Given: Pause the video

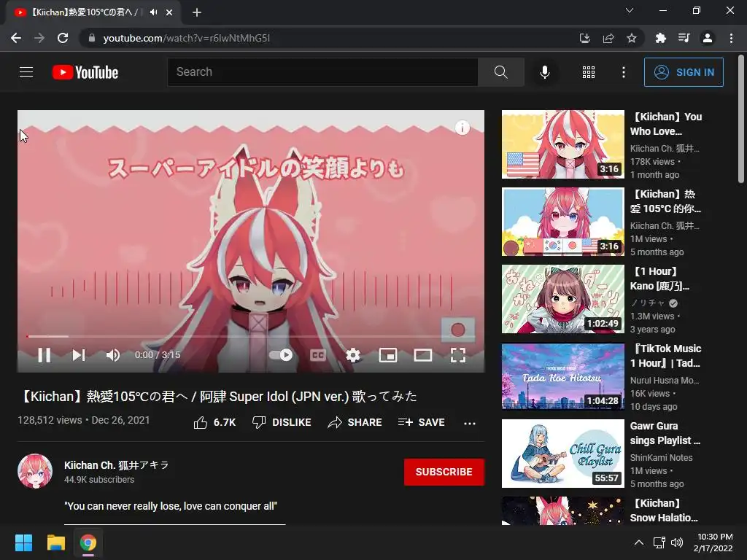Looking at the screenshot, I should (44, 355).
